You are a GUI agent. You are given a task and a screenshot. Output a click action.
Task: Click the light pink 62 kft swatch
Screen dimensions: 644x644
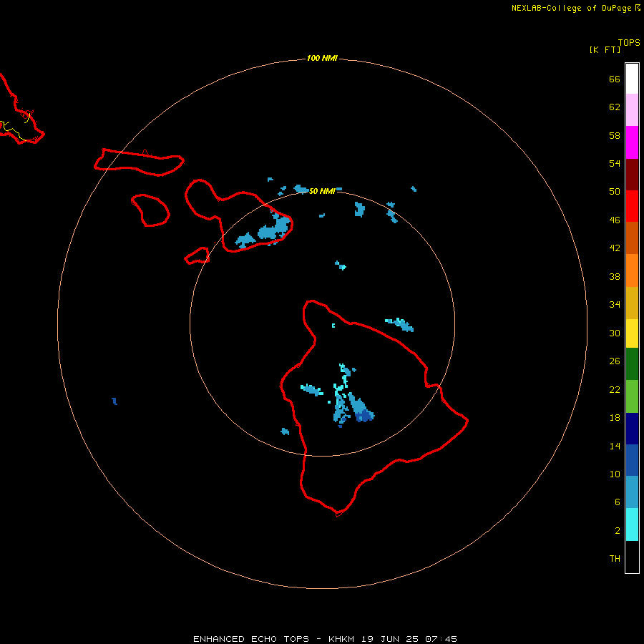point(632,109)
